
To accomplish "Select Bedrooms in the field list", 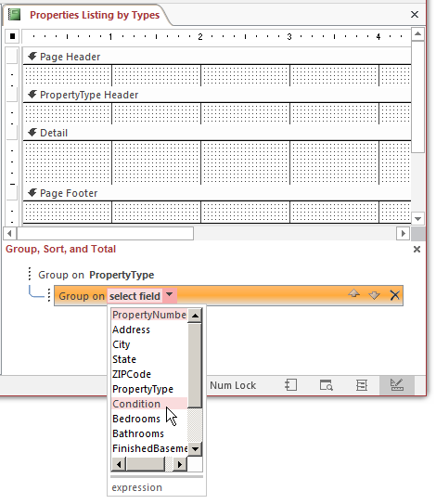I will click(x=149, y=419).
